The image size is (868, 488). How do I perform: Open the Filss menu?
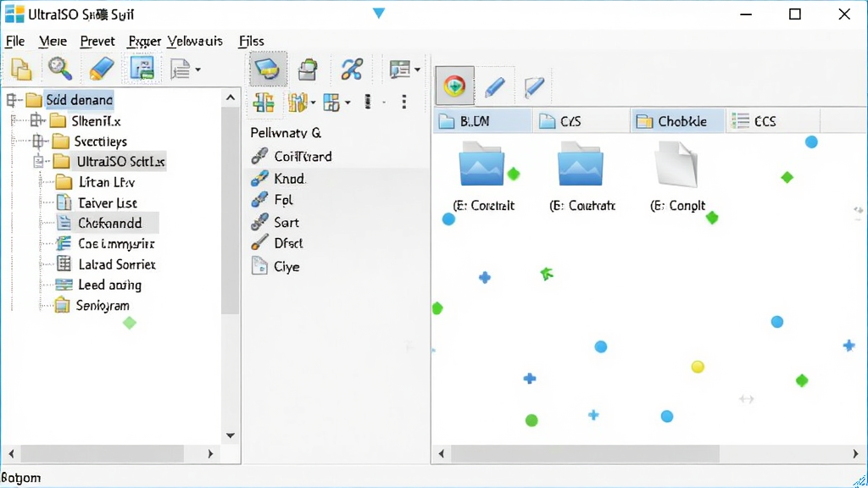[x=251, y=41]
